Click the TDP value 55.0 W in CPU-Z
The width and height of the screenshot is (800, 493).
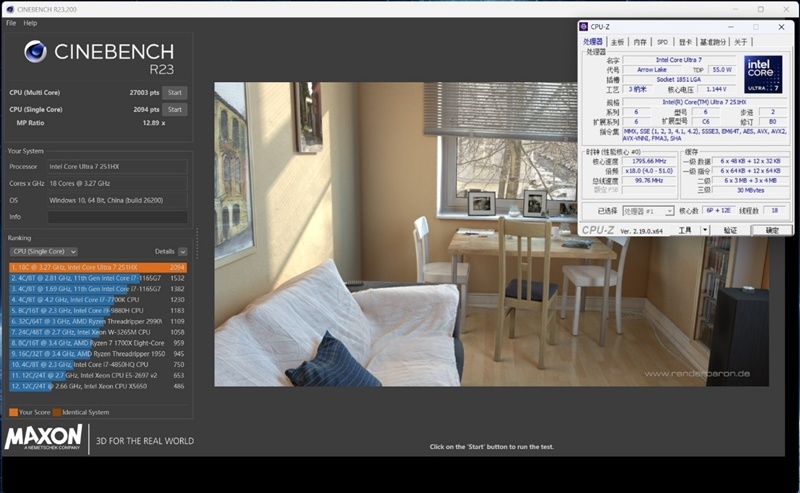click(722, 70)
